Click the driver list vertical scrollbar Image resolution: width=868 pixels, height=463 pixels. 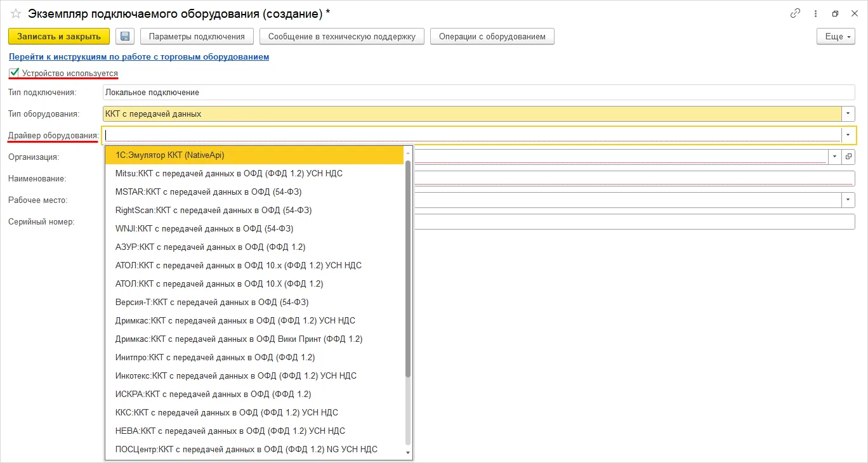(x=408, y=269)
